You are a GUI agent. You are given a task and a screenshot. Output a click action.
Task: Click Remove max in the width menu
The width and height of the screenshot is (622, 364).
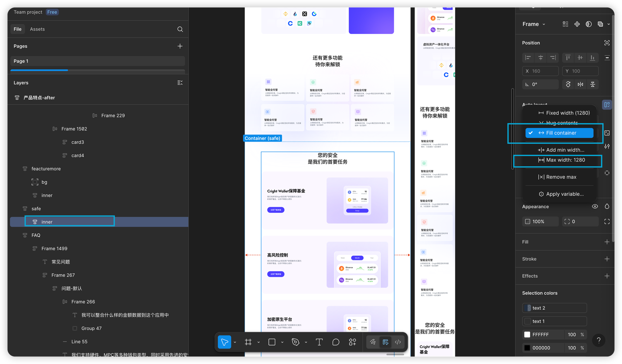[x=561, y=177]
